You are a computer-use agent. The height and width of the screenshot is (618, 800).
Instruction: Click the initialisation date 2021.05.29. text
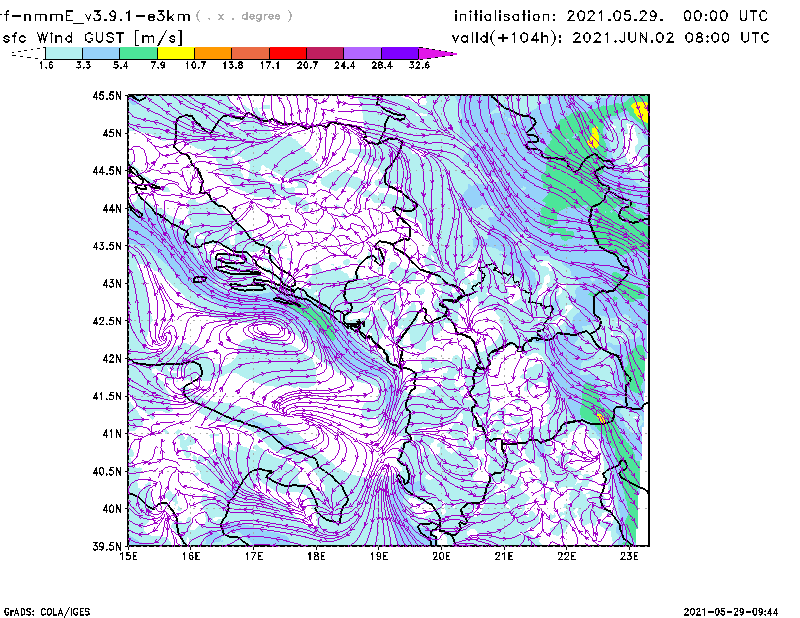[615, 16]
